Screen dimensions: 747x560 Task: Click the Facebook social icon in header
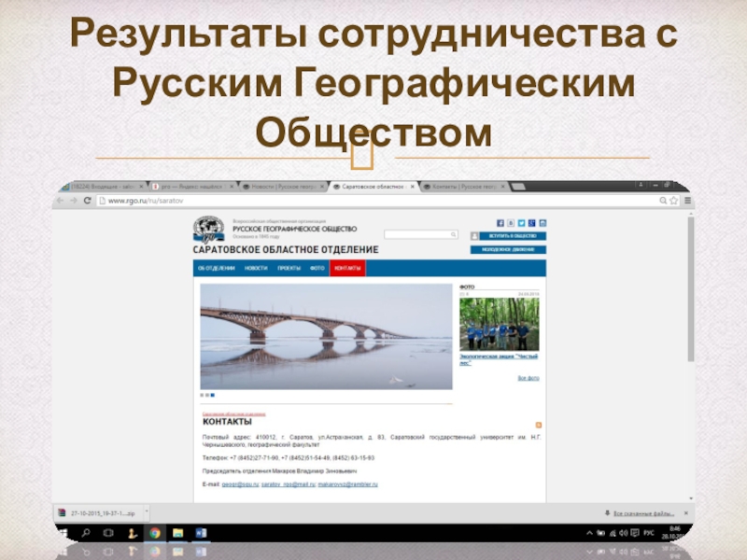pos(500,223)
